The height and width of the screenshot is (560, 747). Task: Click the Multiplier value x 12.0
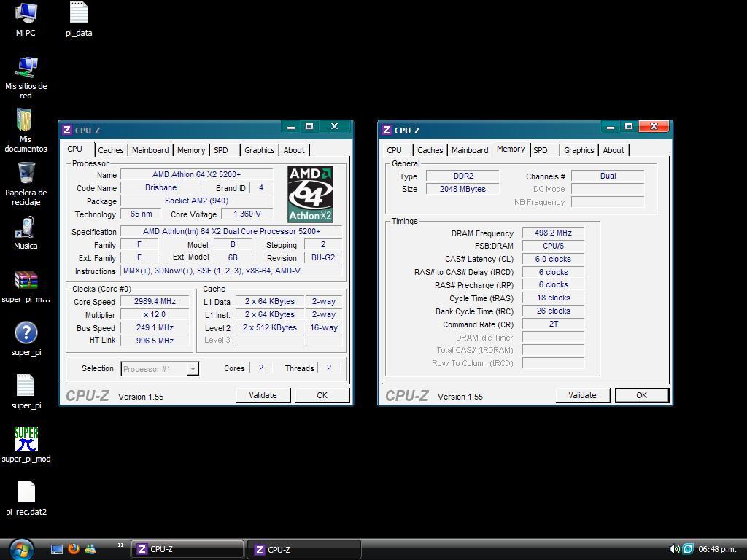[x=155, y=315]
